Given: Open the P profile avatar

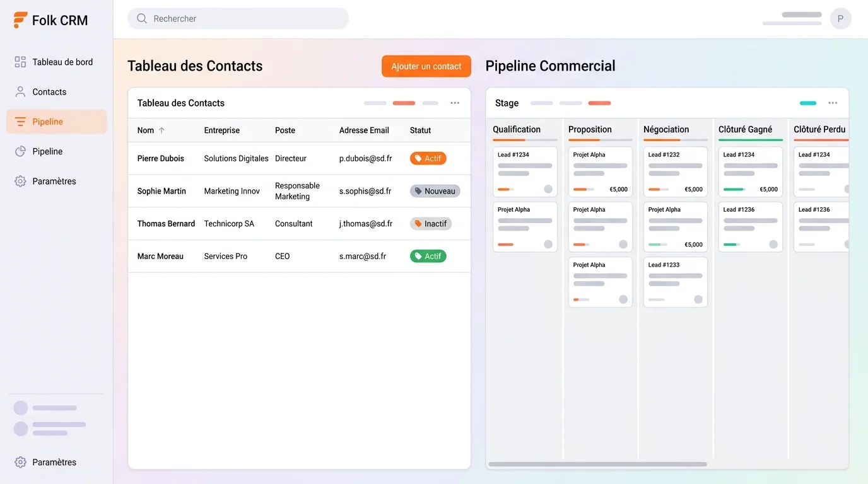Looking at the screenshot, I should tap(840, 18).
